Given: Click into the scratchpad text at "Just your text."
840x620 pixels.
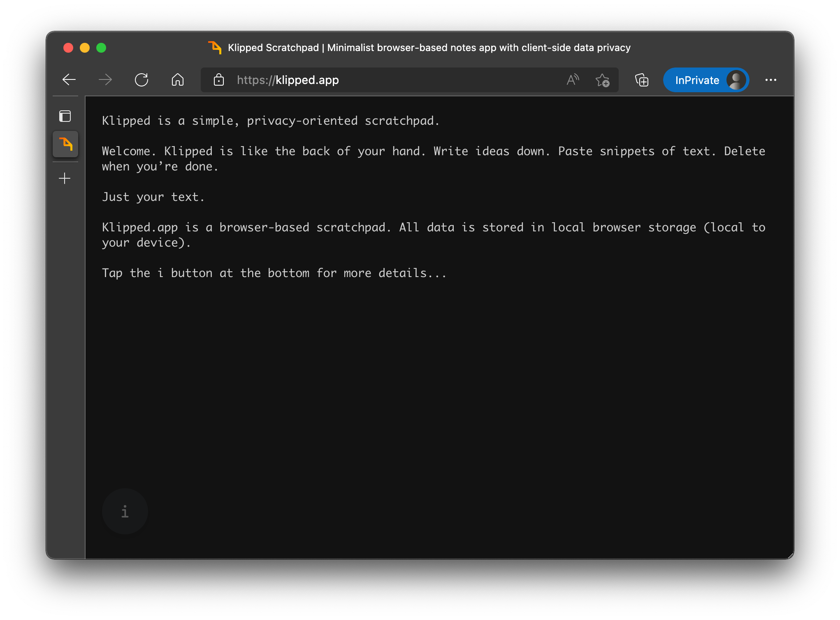Looking at the screenshot, I should click(x=153, y=197).
